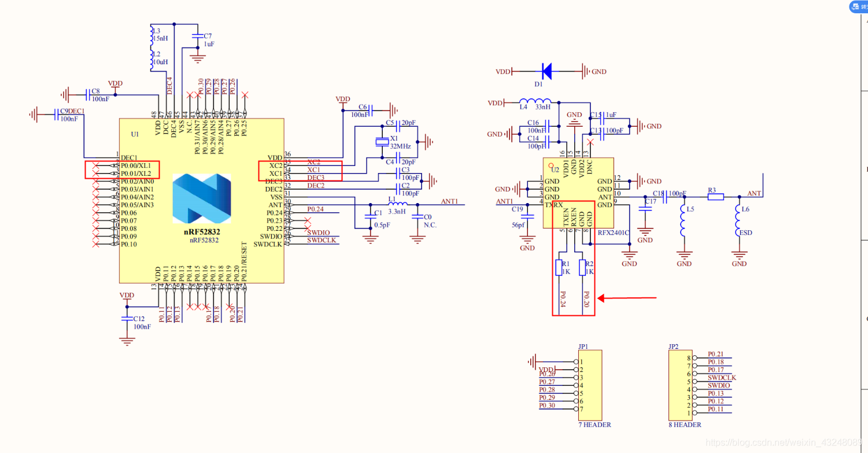The image size is (868, 453).
Task: Select the P0.00/XL1 pin label
Action: point(136,165)
